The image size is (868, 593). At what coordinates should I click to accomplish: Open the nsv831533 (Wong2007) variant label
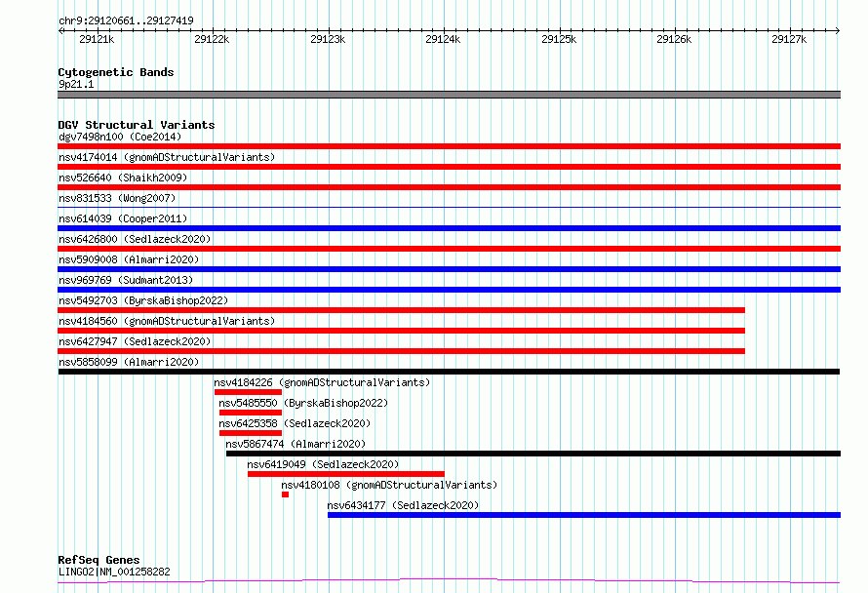click(x=117, y=198)
